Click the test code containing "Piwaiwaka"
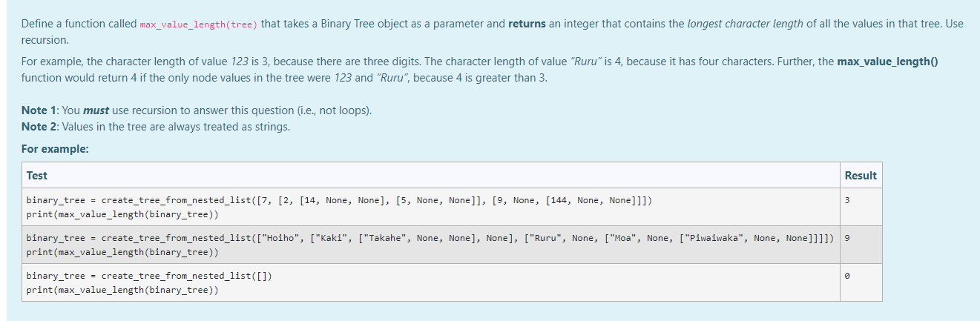This screenshot has height=321, width=980. tap(430, 238)
